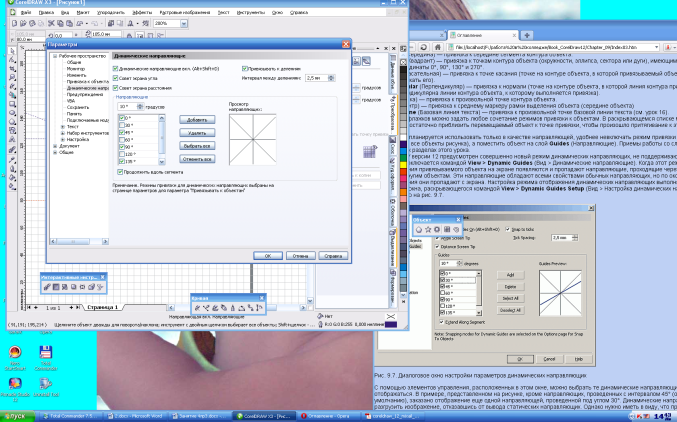
Task: Pick the yellow swatch in the color palette
Action: point(404,165)
